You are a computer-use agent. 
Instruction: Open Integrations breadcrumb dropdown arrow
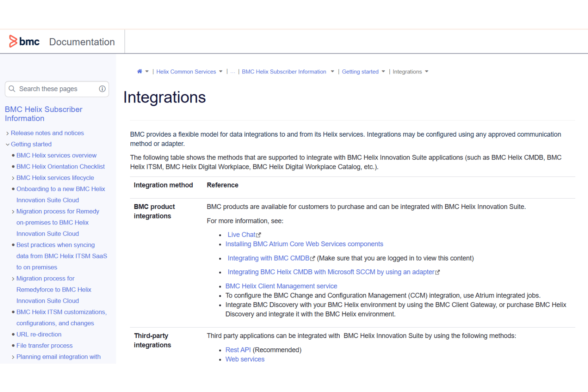[427, 71]
